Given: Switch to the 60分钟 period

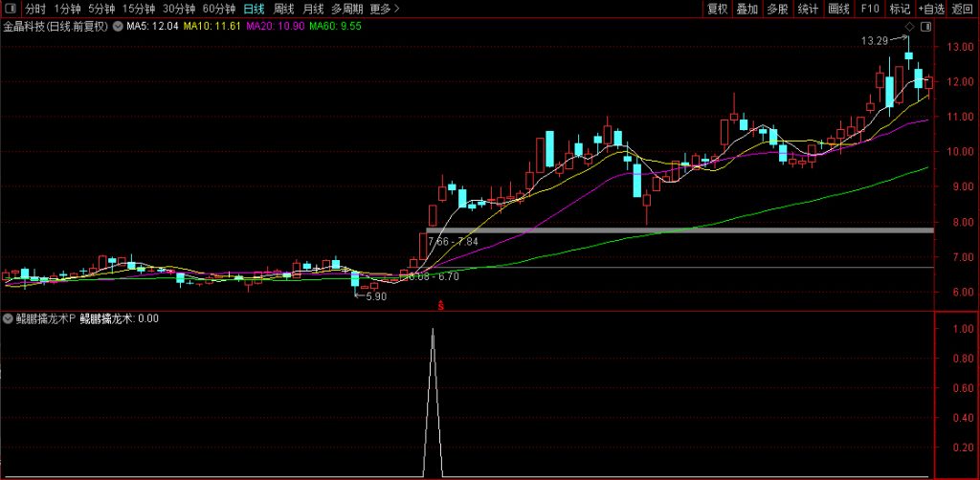Looking at the screenshot, I should 219,9.
